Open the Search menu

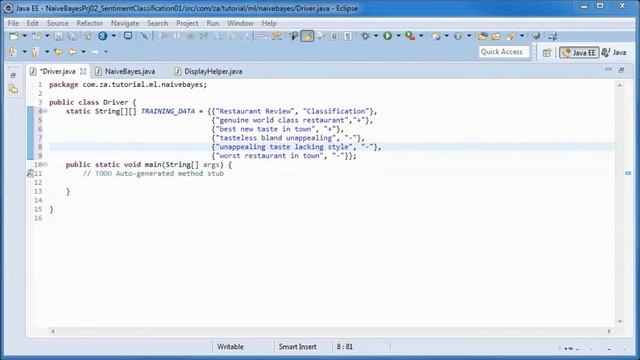pyautogui.click(x=158, y=23)
